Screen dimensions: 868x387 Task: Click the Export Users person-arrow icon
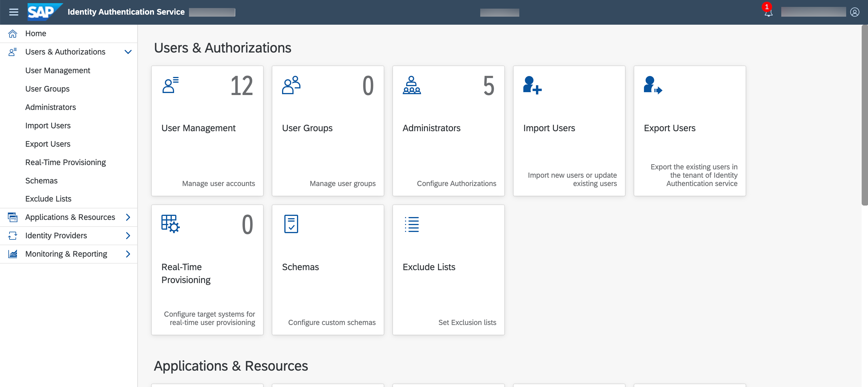(x=653, y=85)
